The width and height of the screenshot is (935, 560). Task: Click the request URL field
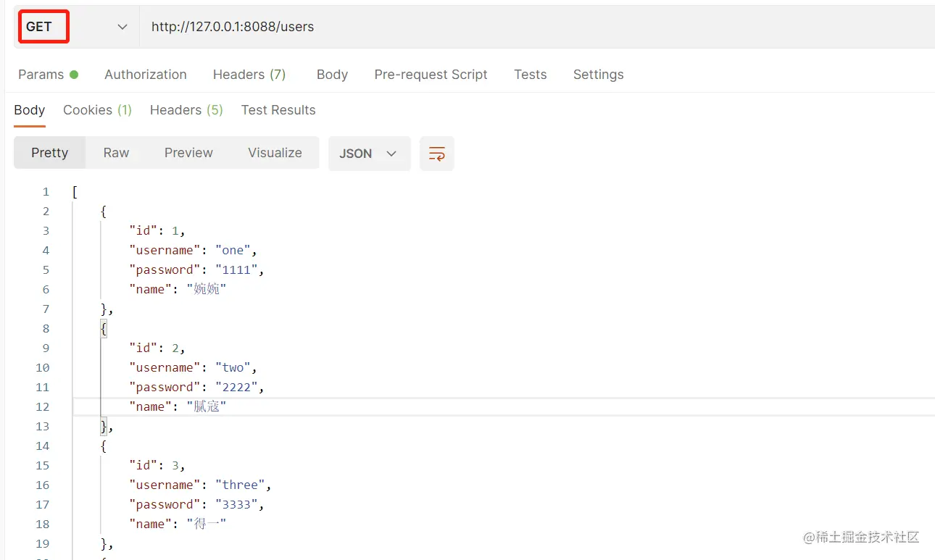507,27
